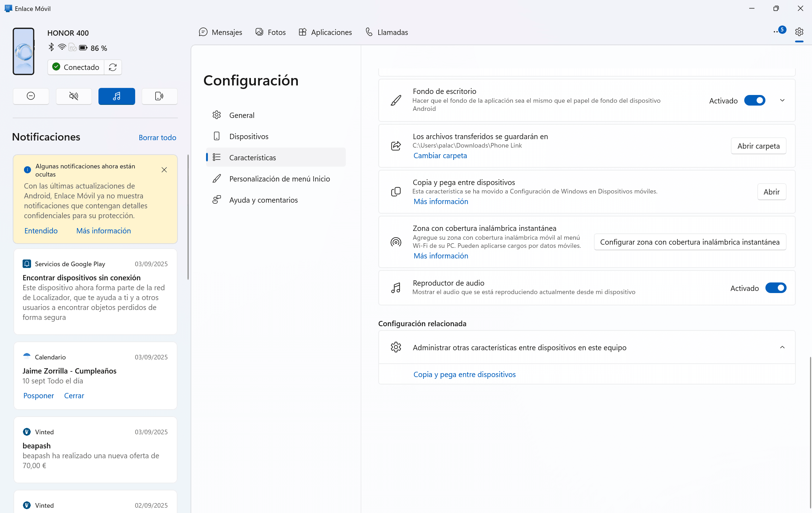
Task: Click Borrar todo notifications link
Action: pyautogui.click(x=157, y=138)
